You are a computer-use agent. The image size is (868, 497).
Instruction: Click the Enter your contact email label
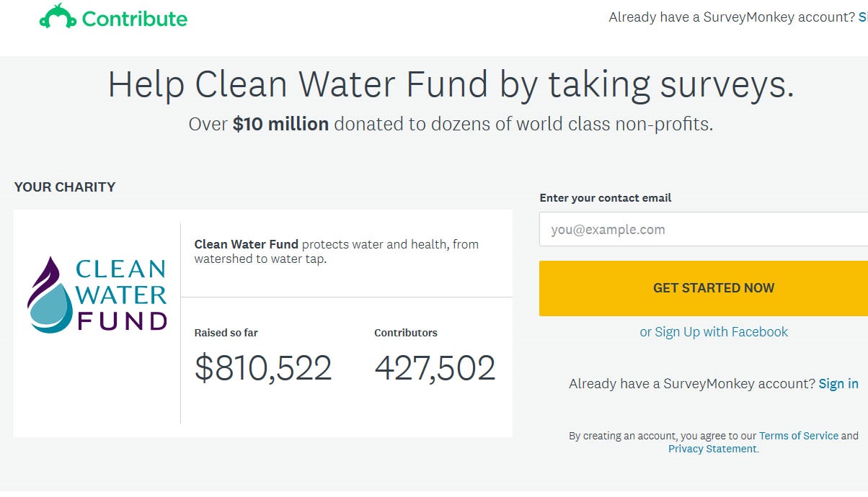[606, 197]
